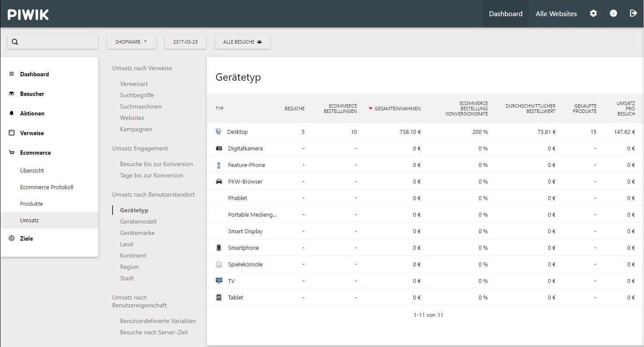This screenshot has height=347, width=644.
Task: Click the Smartphone device icon
Action: point(219,248)
